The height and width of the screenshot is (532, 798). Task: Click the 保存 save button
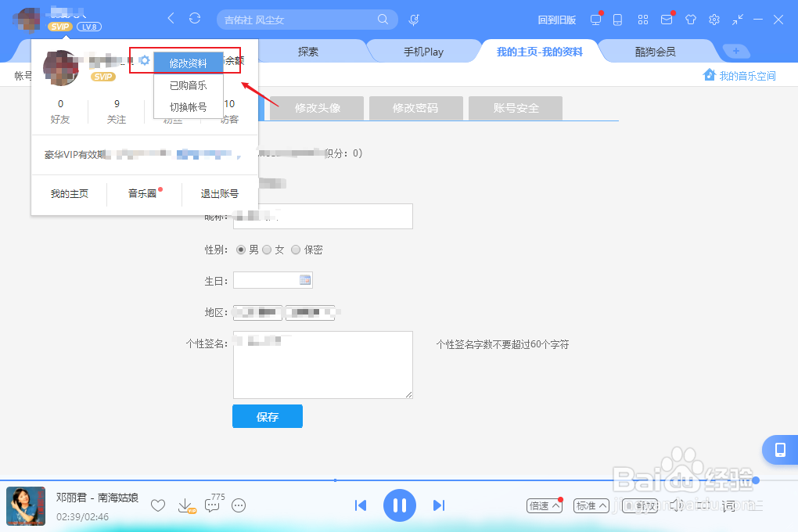coord(267,416)
